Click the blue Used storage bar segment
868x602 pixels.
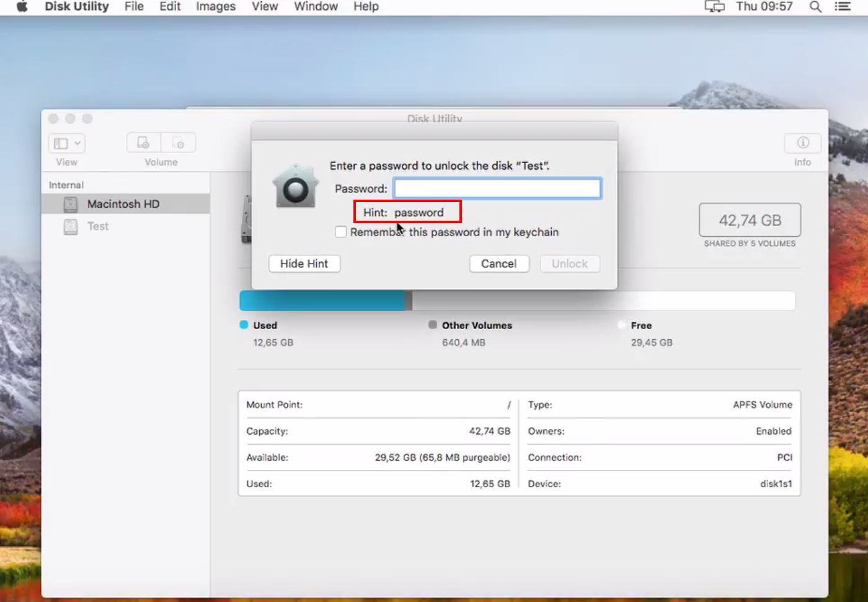point(322,301)
